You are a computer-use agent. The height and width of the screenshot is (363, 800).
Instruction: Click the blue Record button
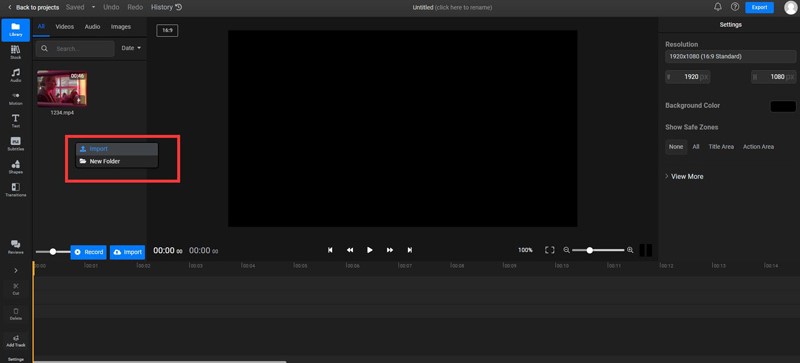point(88,252)
